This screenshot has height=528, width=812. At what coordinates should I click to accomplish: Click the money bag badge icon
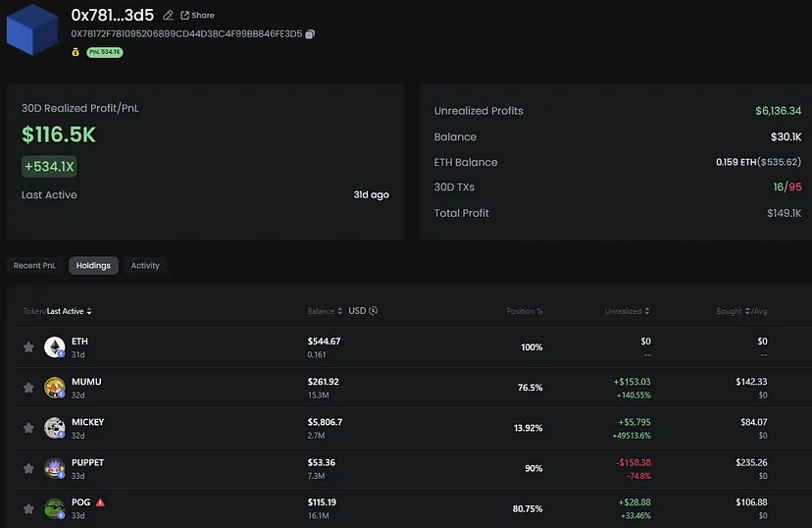pos(76,52)
